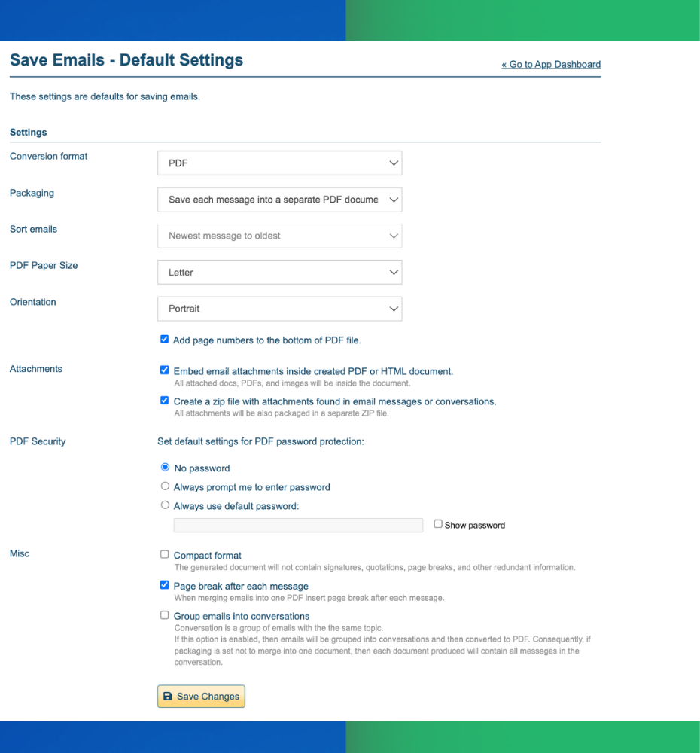The width and height of the screenshot is (700, 753).
Task: Follow the Go to App Dashboard link
Action: [551, 64]
